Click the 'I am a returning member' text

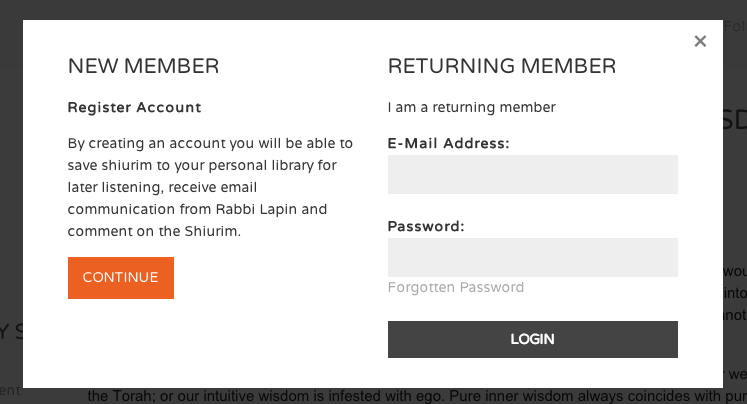click(x=472, y=108)
